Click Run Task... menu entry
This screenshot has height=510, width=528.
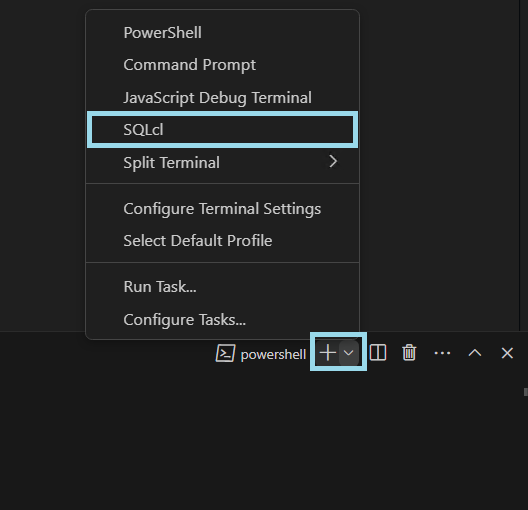click(223, 287)
